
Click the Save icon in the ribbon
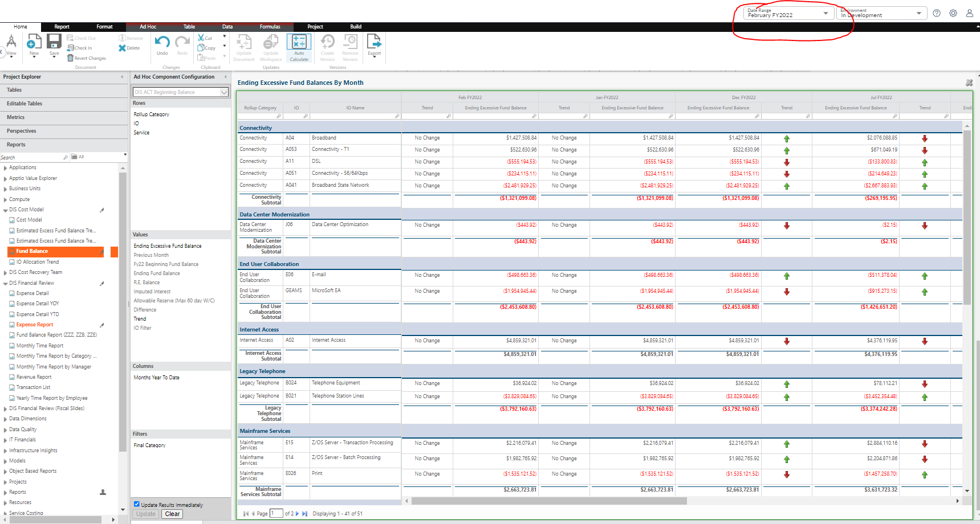pos(54,42)
